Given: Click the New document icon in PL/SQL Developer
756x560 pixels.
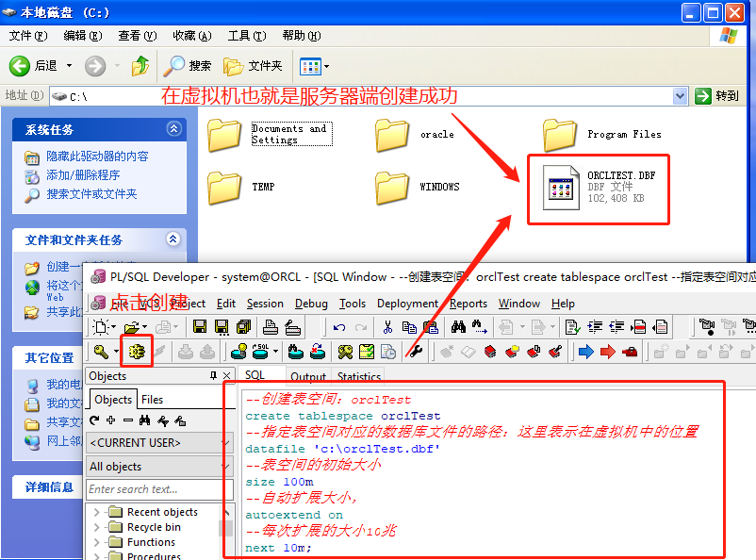Looking at the screenshot, I should (x=101, y=327).
